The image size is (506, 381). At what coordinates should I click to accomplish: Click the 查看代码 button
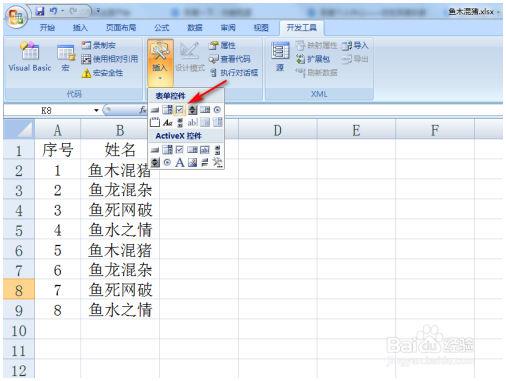(x=230, y=59)
